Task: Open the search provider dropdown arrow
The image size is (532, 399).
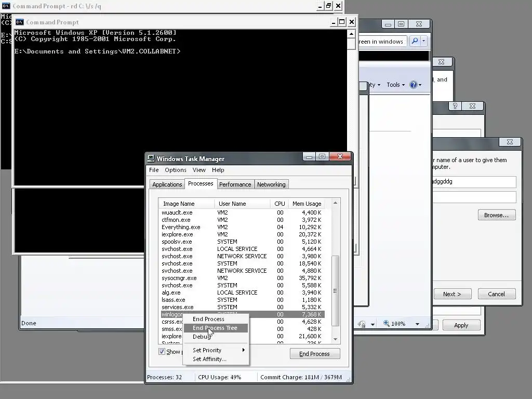Action: (423, 41)
